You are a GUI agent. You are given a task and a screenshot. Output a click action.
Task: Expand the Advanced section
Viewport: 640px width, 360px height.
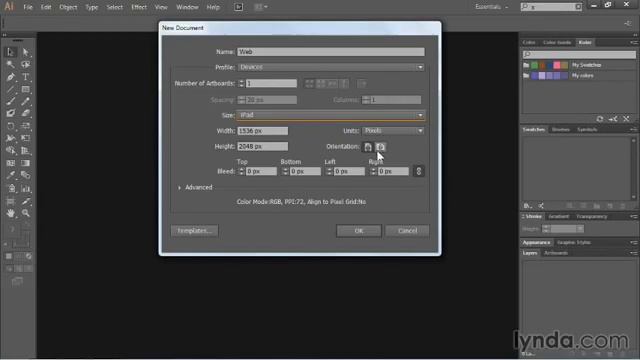[180, 188]
